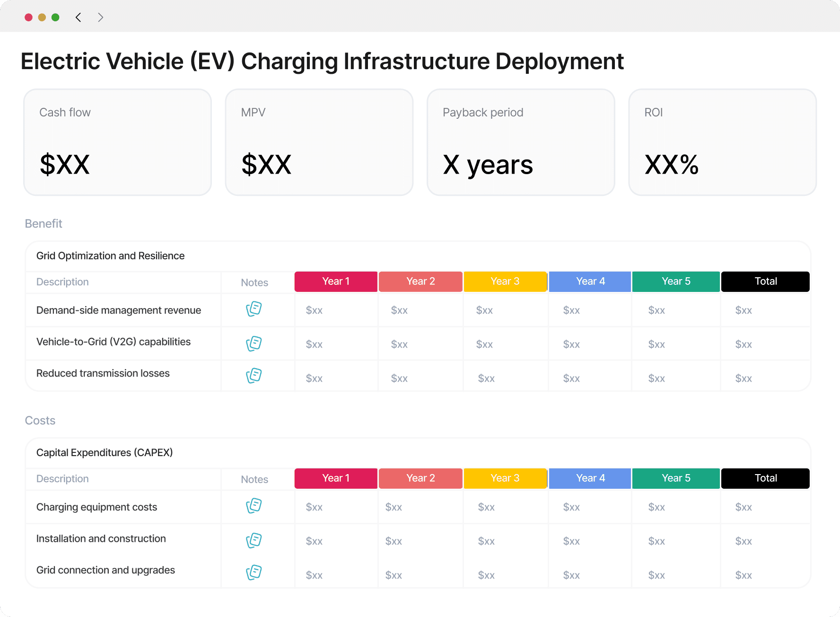The width and height of the screenshot is (840, 617).
Task: Select Total header in Benefit table
Action: [765, 282]
